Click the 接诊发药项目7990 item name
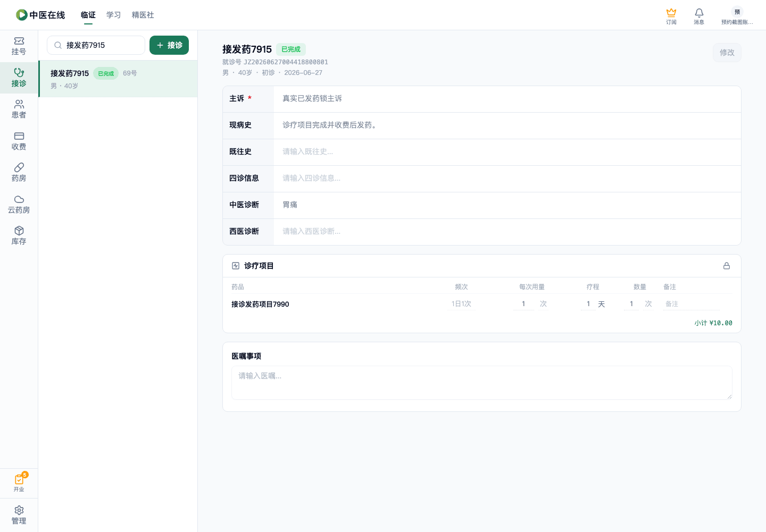 260,305
